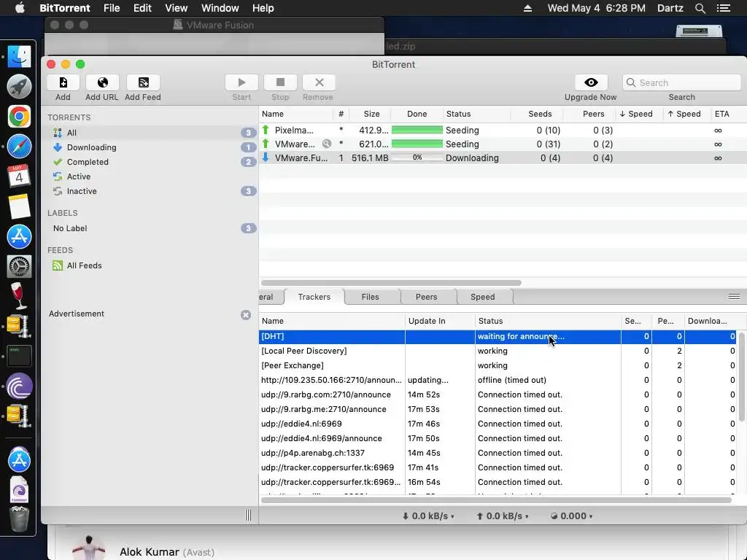Sort torrents by Status column header
The width and height of the screenshot is (747, 560).
(x=477, y=114)
